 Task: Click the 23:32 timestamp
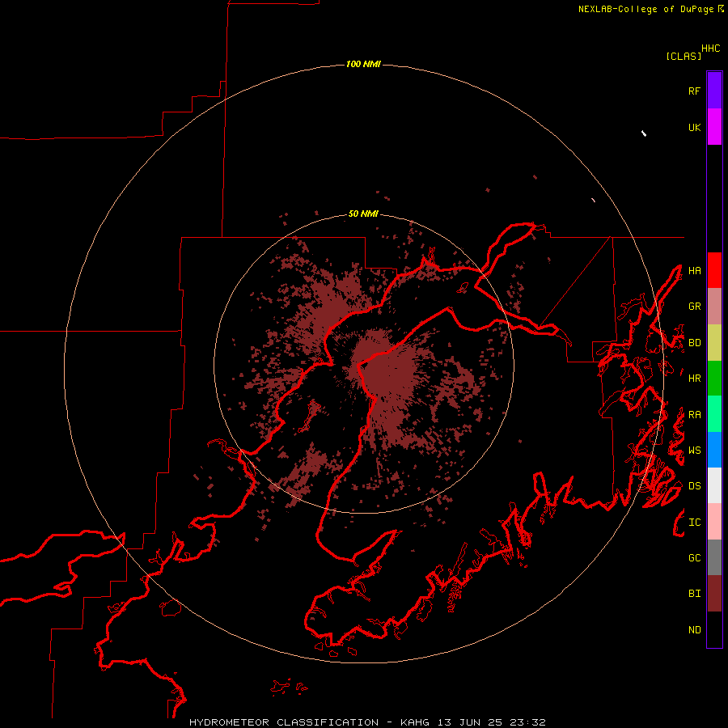[x=529, y=722]
